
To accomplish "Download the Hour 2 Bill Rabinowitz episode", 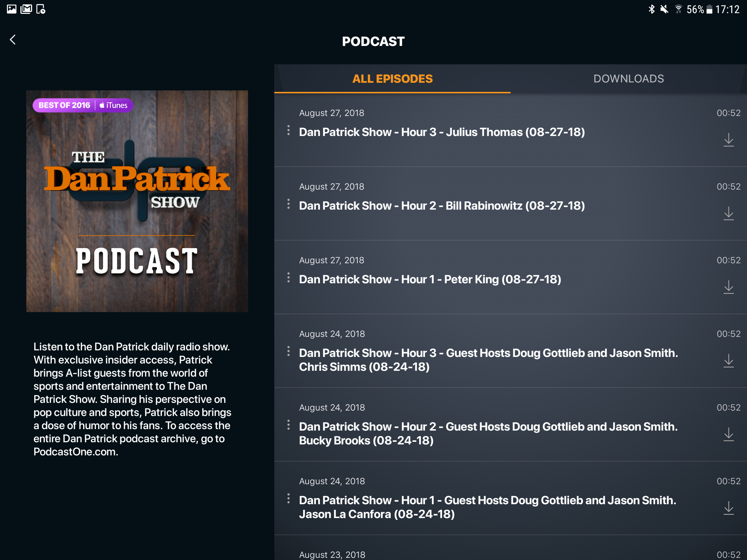I will pos(728,213).
